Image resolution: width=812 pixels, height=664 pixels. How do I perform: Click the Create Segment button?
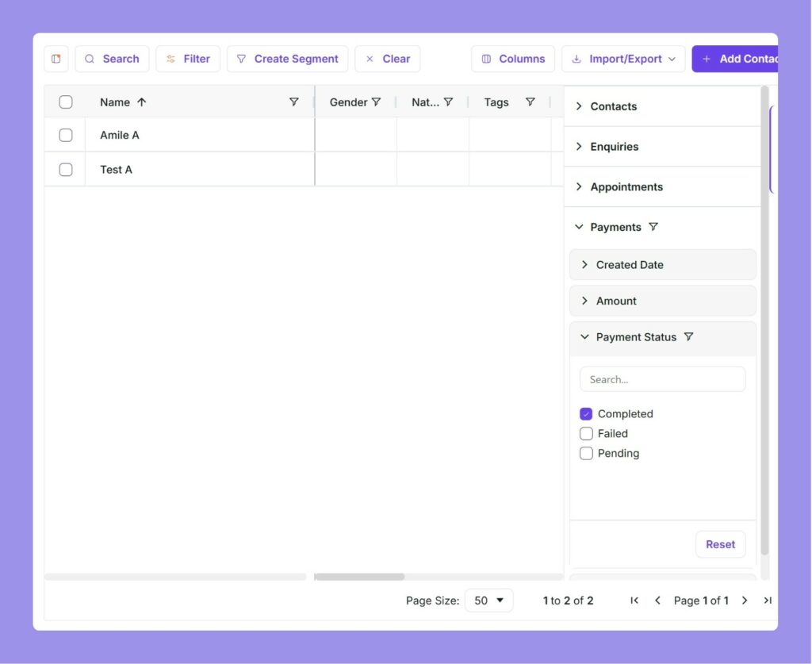[287, 58]
